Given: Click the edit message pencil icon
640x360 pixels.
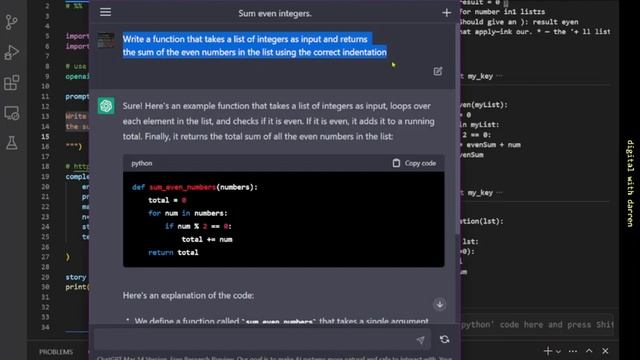Looking at the screenshot, I should [x=438, y=71].
